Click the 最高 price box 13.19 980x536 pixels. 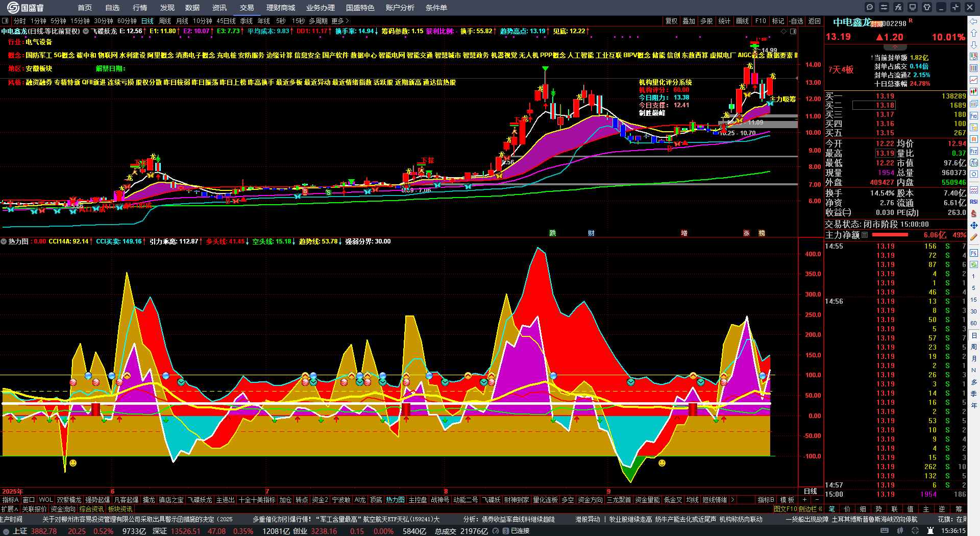[x=885, y=153]
